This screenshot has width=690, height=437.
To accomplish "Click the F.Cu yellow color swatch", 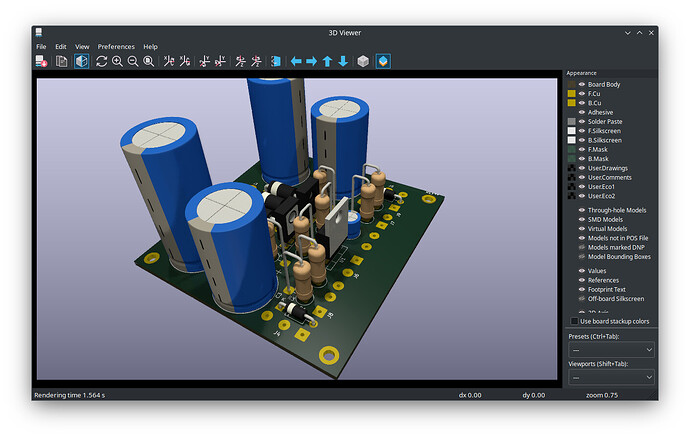I will (x=572, y=93).
